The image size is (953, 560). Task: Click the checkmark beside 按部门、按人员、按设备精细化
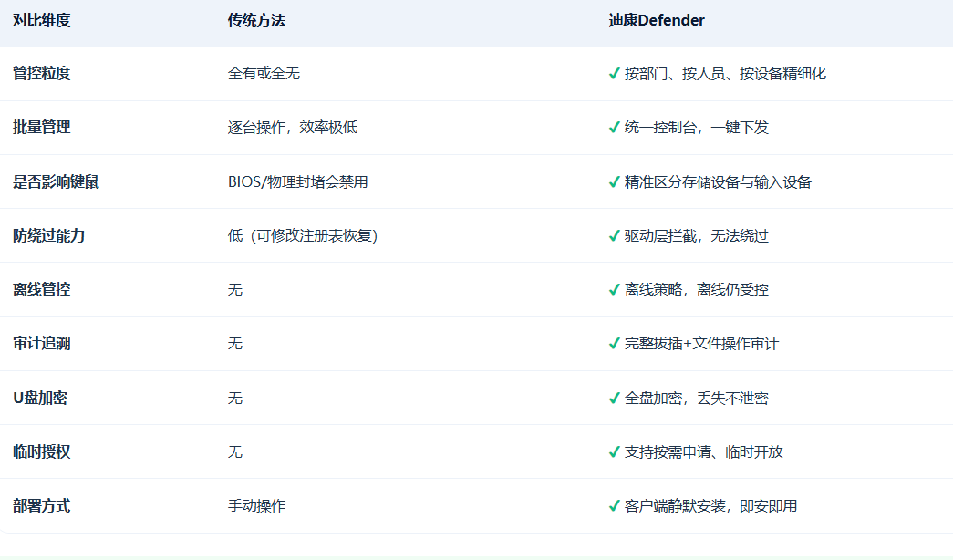coord(615,74)
